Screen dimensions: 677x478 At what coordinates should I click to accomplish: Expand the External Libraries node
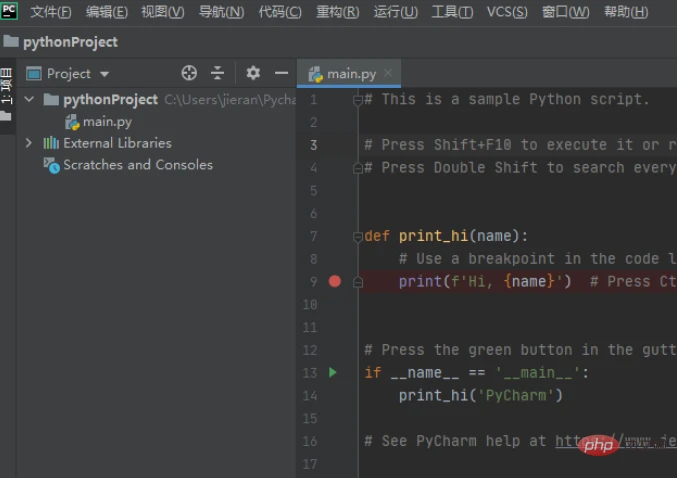click(x=29, y=143)
